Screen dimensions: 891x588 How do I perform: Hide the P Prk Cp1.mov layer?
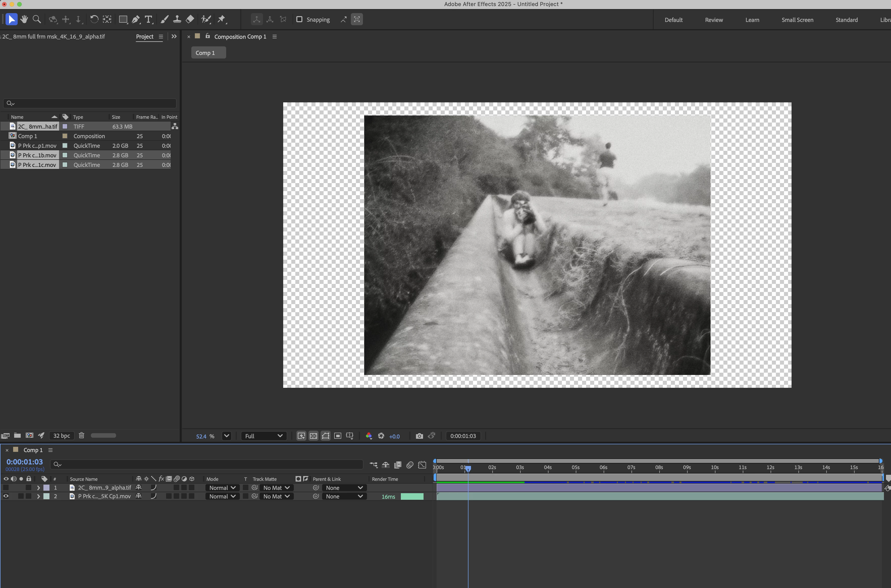(6, 496)
